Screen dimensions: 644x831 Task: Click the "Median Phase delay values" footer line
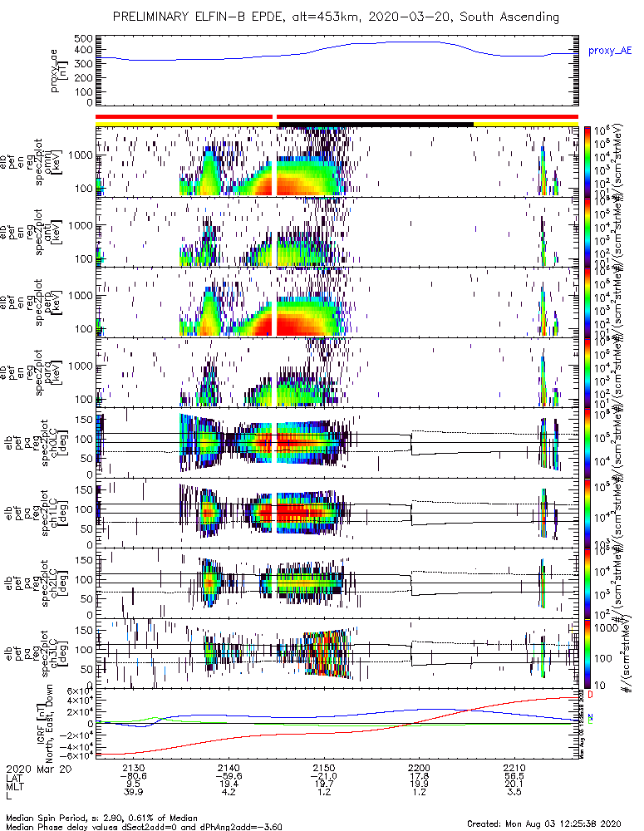144,827
